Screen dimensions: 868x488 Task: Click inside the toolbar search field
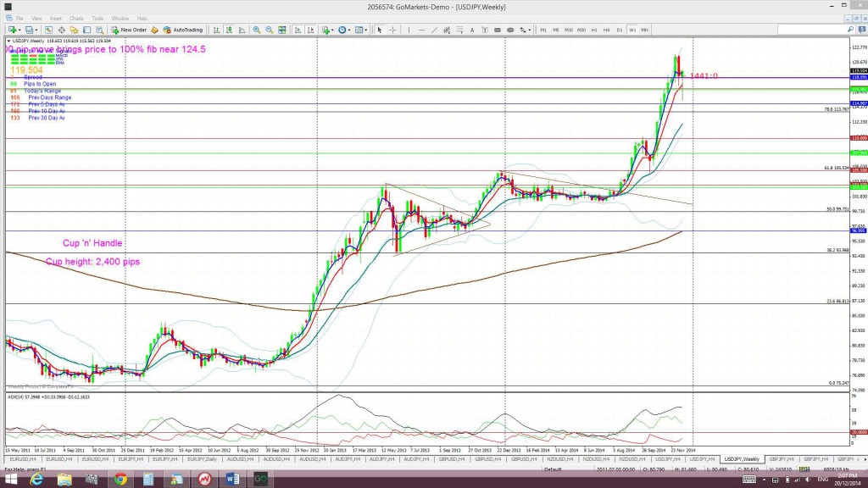tap(811, 30)
